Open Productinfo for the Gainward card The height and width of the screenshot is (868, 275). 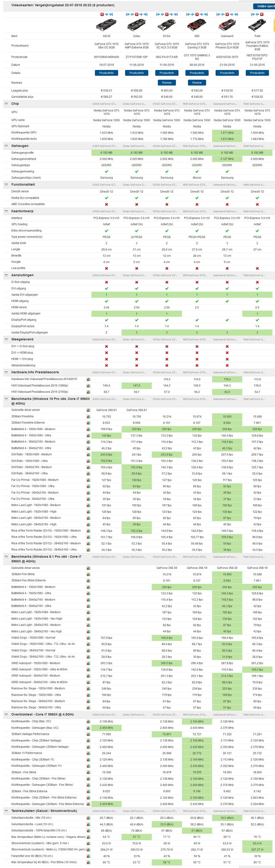pyautogui.click(x=227, y=73)
